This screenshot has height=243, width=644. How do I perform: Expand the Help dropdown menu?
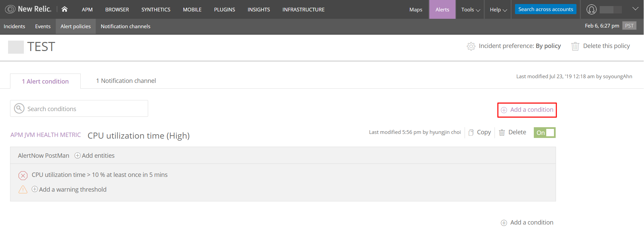click(x=498, y=10)
